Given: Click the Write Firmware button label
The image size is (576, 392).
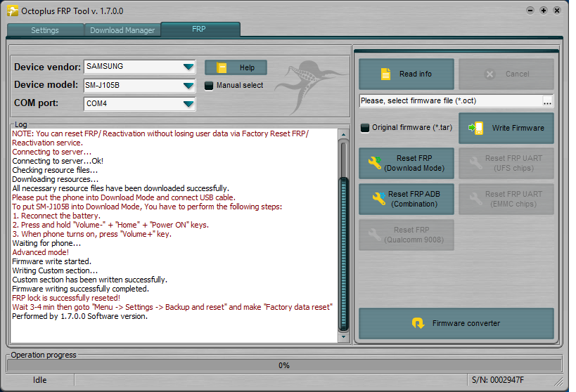Looking at the screenshot, I should (x=518, y=128).
